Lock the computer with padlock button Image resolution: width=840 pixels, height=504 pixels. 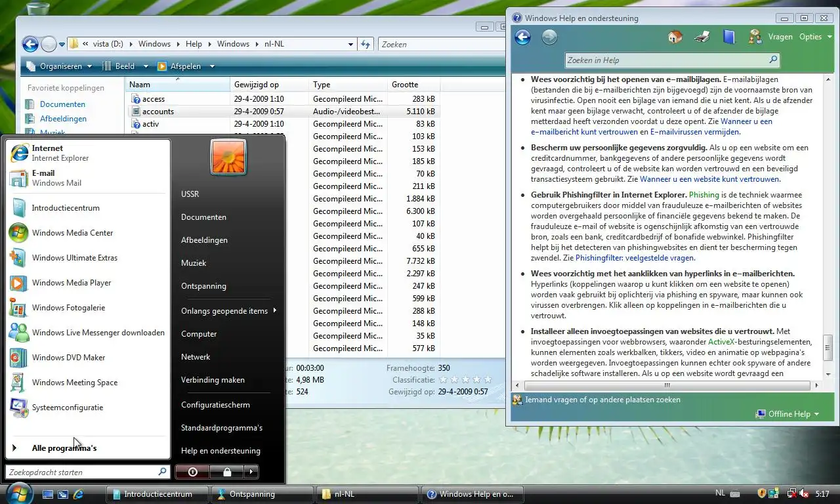tap(226, 472)
